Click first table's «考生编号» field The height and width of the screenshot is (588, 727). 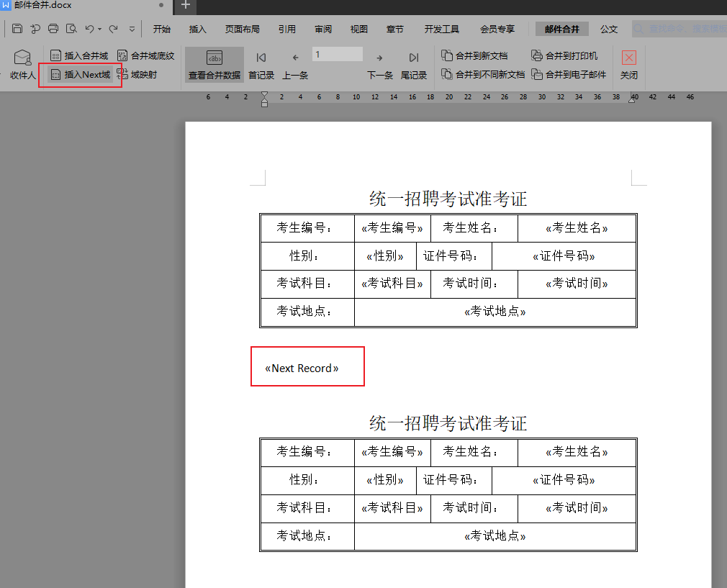392,227
